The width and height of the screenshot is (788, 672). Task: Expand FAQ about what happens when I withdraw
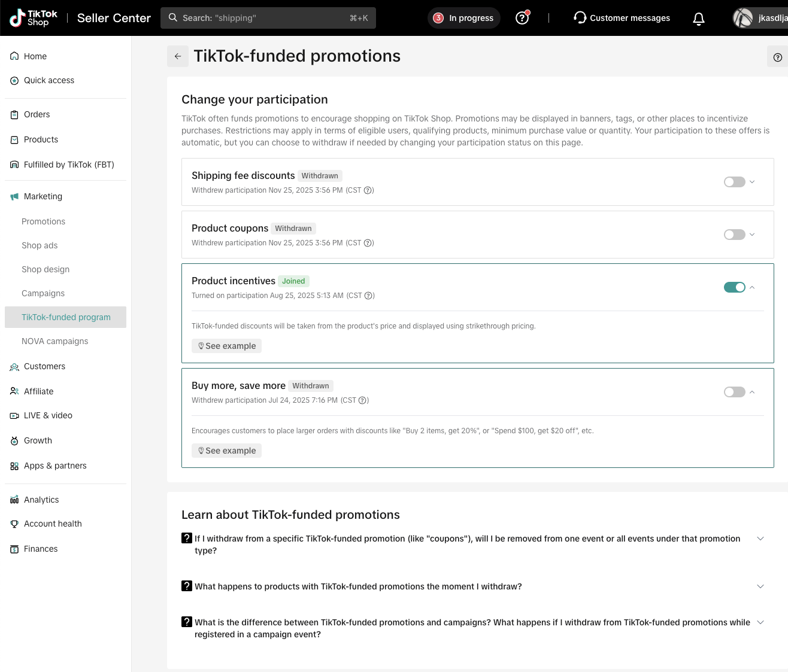760,586
